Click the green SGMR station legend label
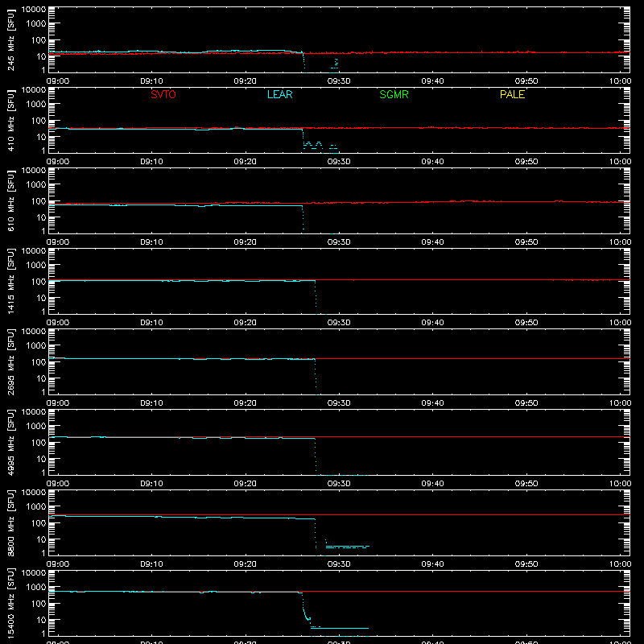 coord(394,94)
